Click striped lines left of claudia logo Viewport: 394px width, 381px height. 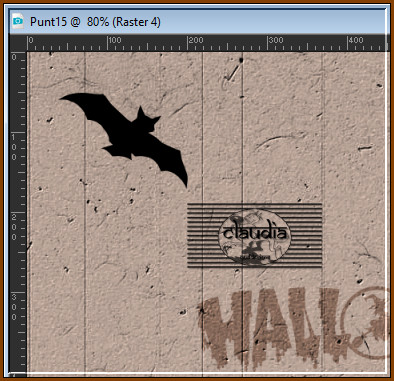[203, 235]
